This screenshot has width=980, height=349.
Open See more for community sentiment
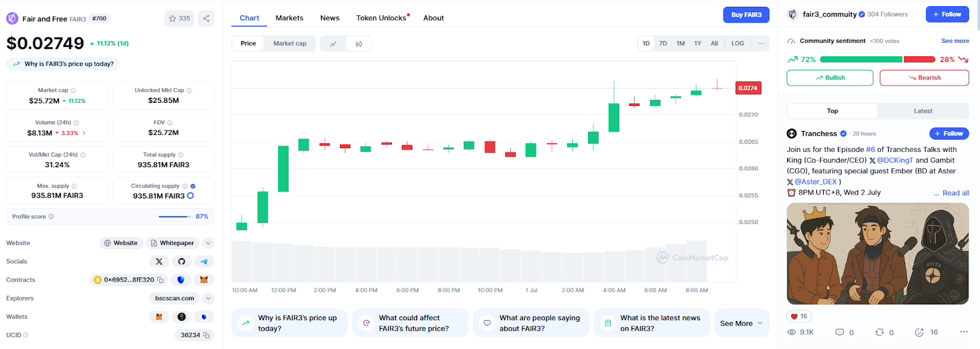coord(955,41)
